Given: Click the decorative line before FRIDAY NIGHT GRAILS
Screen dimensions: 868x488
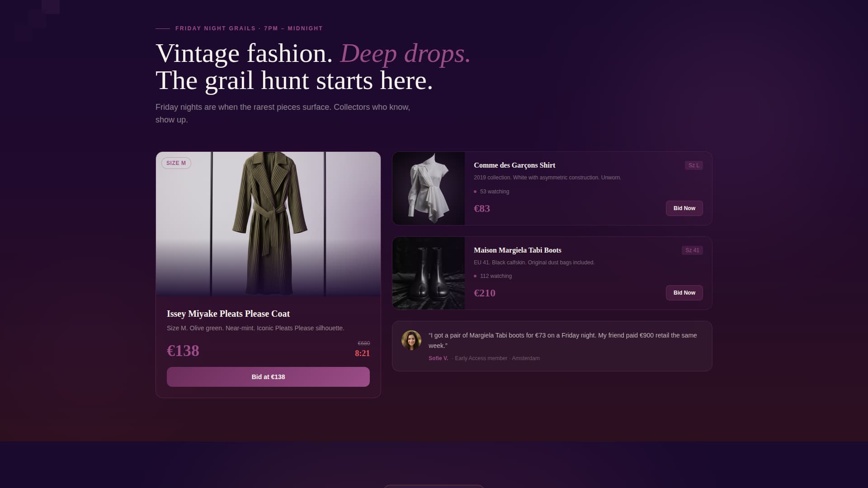Looking at the screenshot, I should pyautogui.click(x=162, y=28).
